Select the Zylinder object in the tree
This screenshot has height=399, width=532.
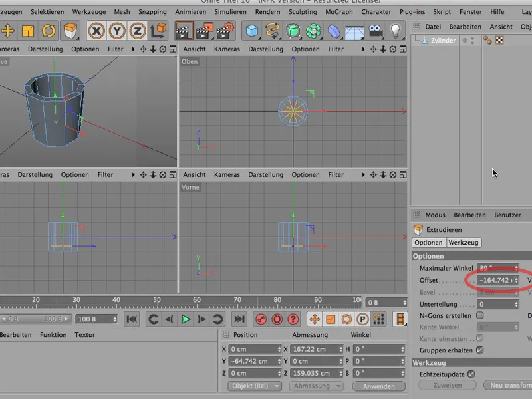[443, 41]
